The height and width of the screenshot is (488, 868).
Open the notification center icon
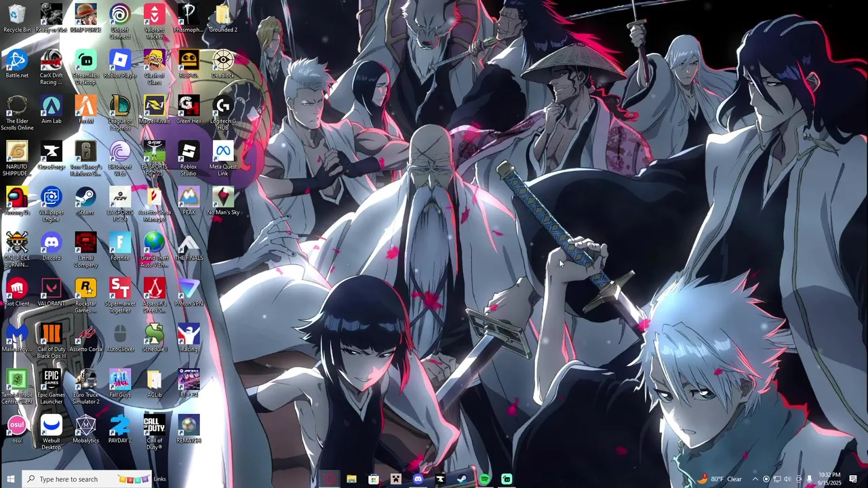[854, 479]
